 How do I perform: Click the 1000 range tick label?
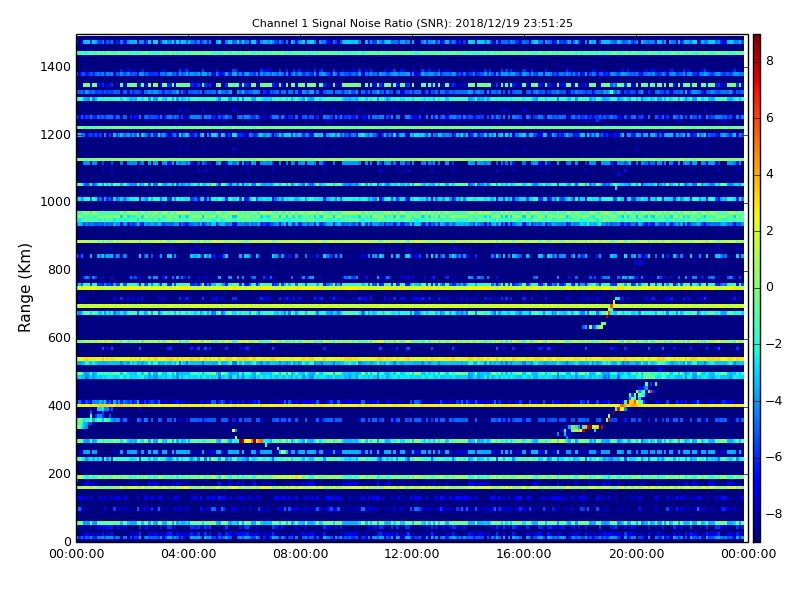[x=56, y=202]
